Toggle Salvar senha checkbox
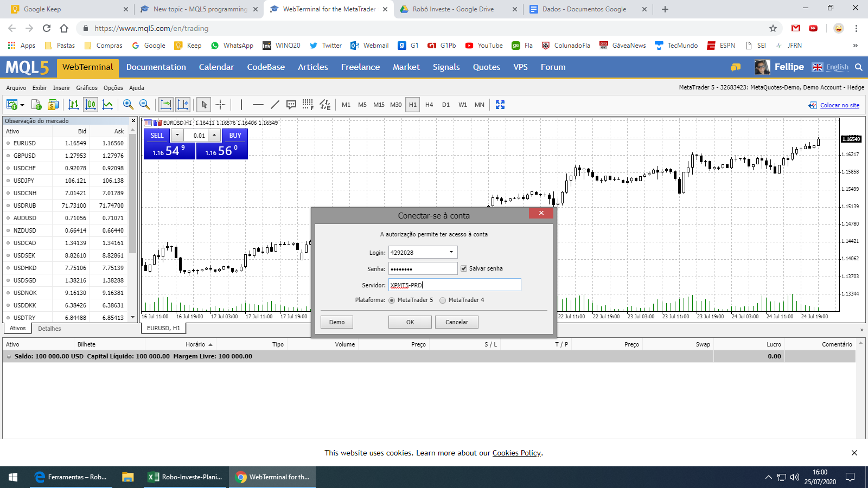The width and height of the screenshot is (868, 488). point(464,268)
